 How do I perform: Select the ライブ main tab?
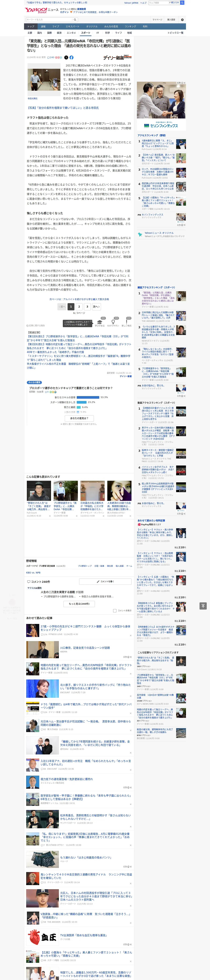point(56,27)
